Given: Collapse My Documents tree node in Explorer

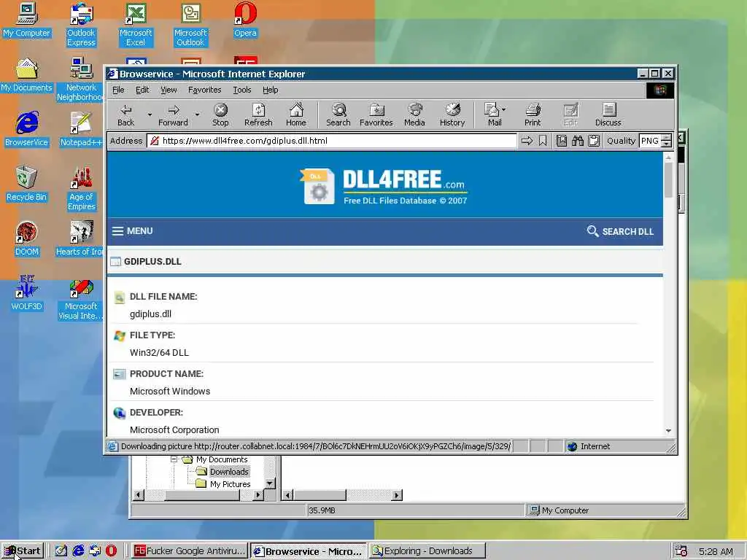Looking at the screenshot, I should (174, 459).
